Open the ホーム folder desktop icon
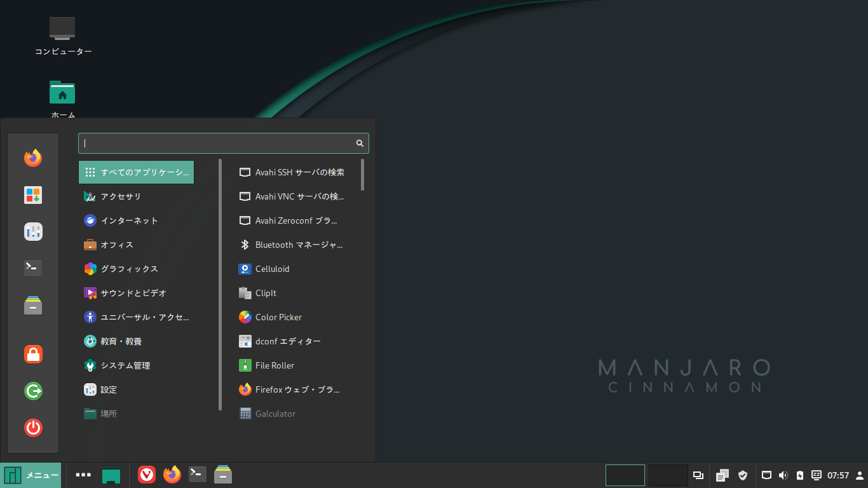 (x=62, y=99)
